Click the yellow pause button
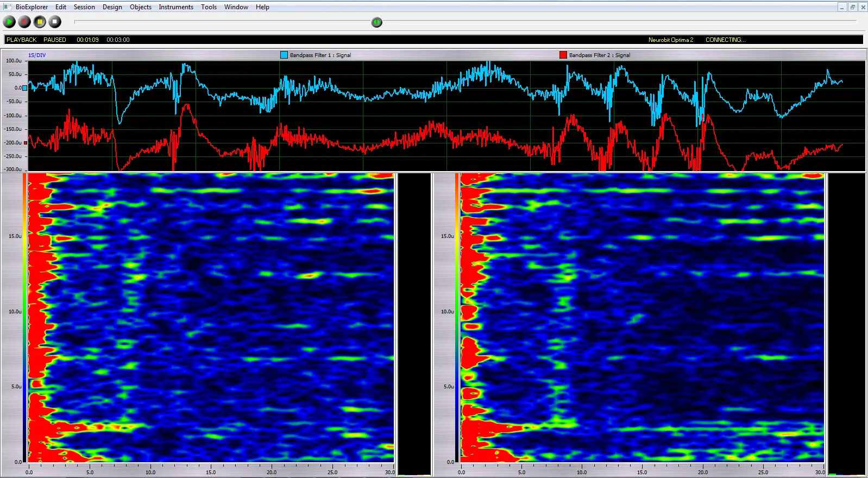 [x=40, y=22]
